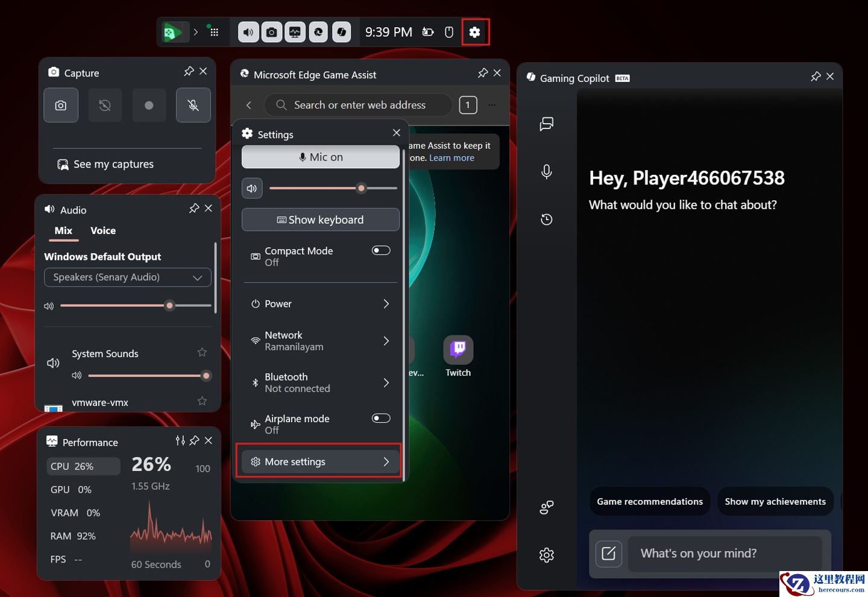Screen dimensions: 868x597
Task: Pin the Performance widget
Action: tap(194, 440)
